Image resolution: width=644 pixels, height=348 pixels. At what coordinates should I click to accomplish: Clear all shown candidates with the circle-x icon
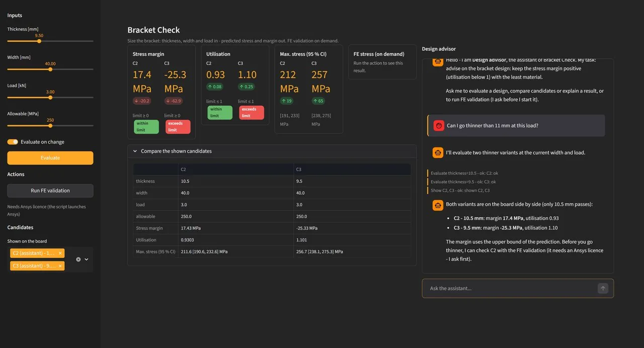click(x=78, y=259)
